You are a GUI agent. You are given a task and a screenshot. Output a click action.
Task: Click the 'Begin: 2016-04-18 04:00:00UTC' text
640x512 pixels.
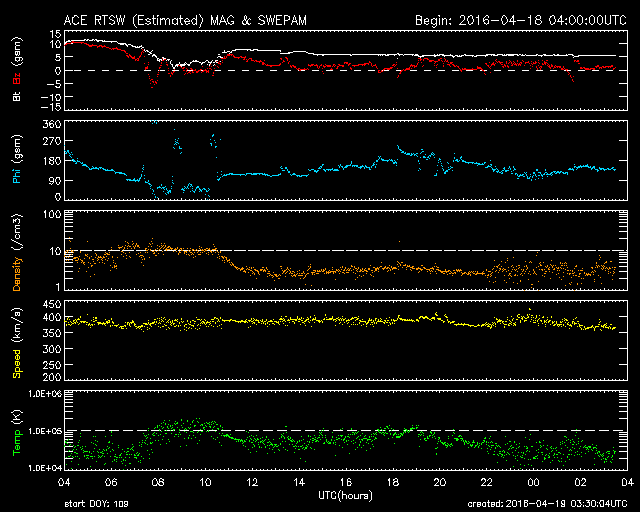521,20
